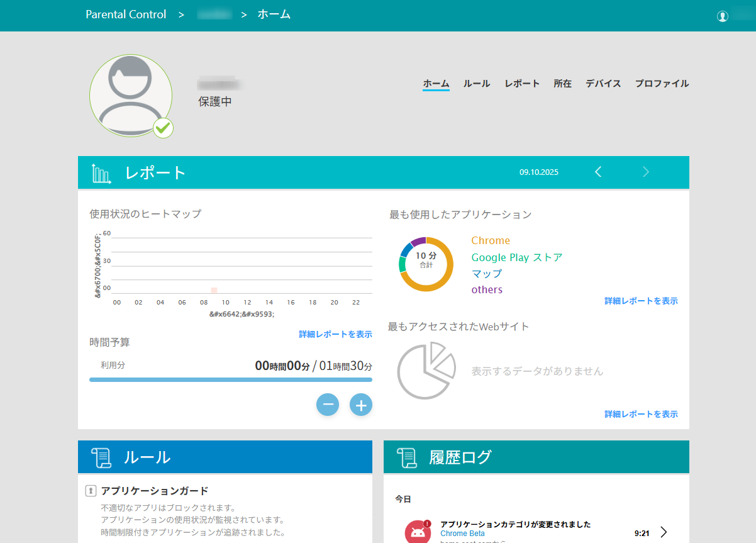This screenshot has width=756, height=543.
Task: Open Parental Control breadcrumb link
Action: point(126,14)
